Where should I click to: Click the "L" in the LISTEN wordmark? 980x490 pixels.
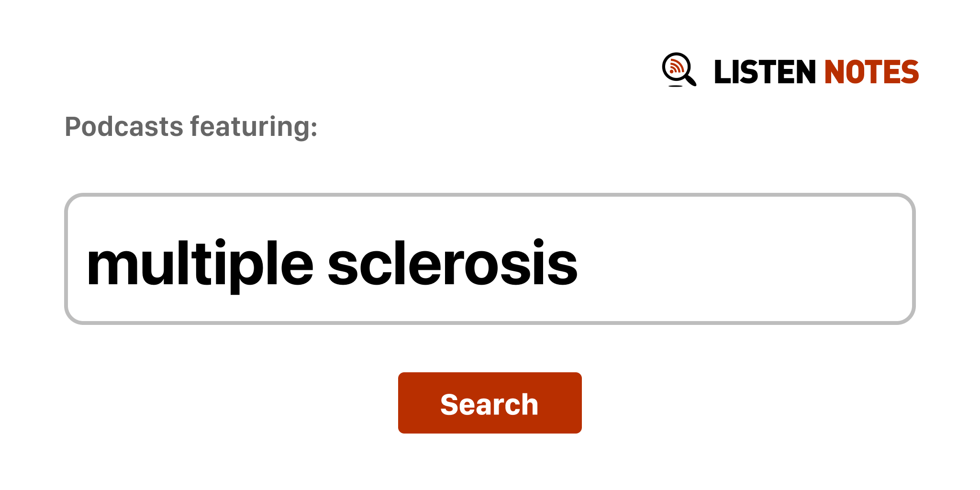click(x=722, y=72)
